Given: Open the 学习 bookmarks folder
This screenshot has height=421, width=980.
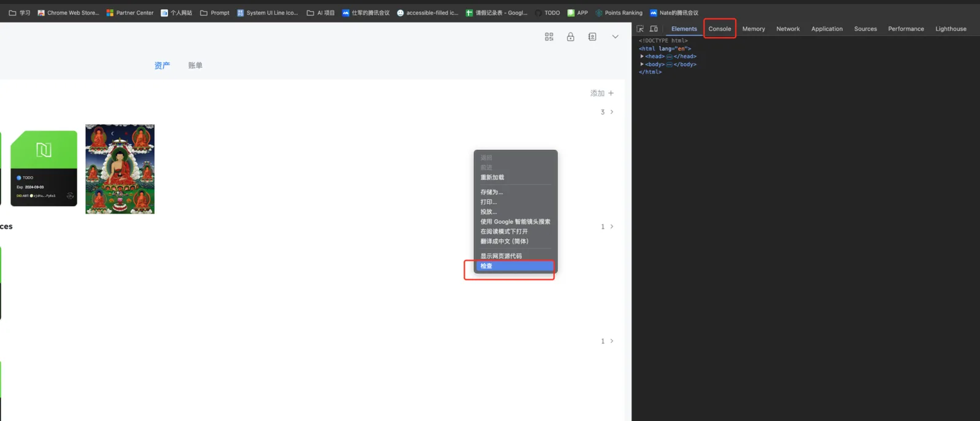Looking at the screenshot, I should [x=20, y=13].
